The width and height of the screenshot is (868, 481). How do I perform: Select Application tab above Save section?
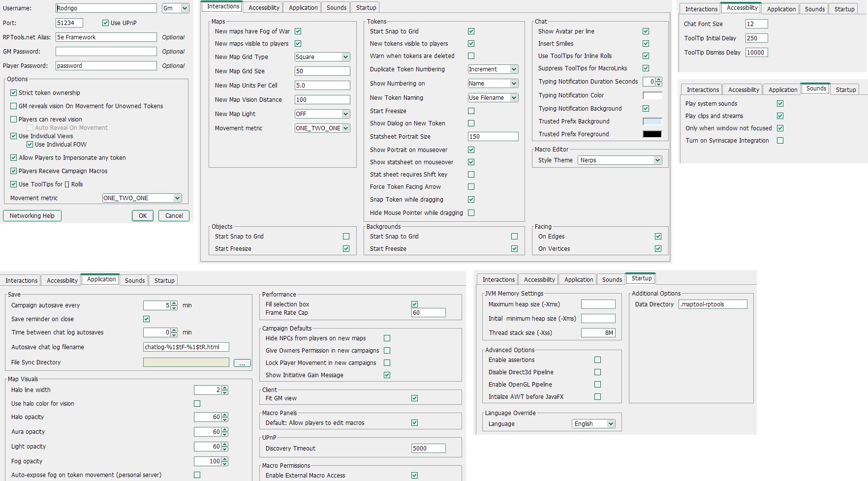pyautogui.click(x=101, y=279)
